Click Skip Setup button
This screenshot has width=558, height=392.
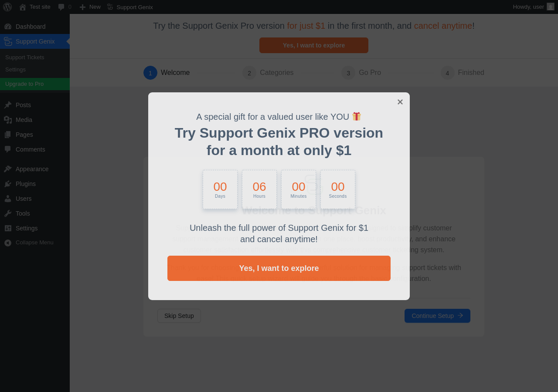coord(179,316)
